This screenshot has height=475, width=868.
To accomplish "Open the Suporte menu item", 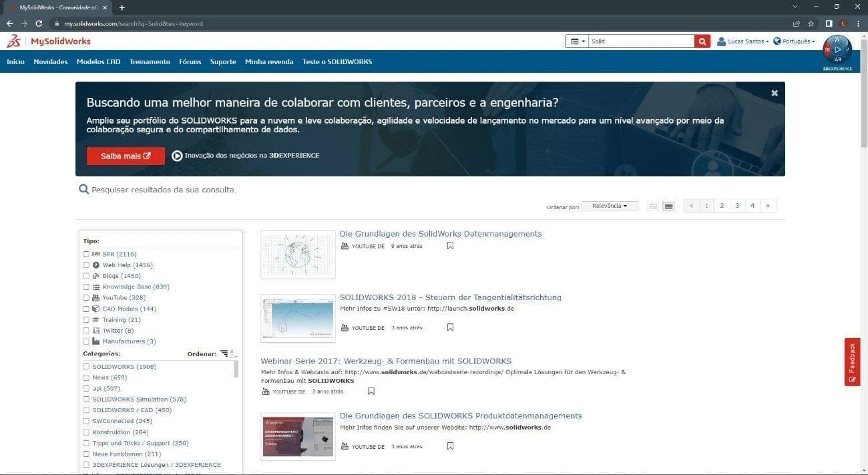I will pos(223,61).
